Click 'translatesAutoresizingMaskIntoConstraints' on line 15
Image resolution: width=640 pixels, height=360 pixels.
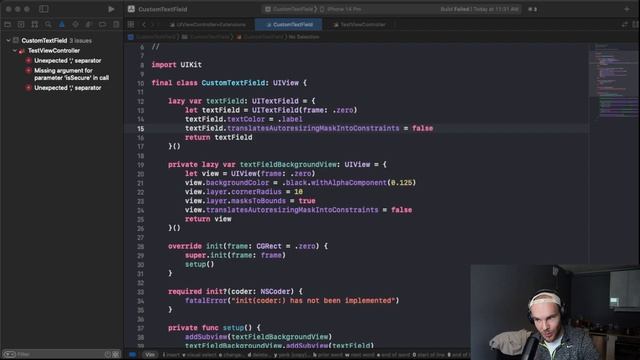(313, 128)
